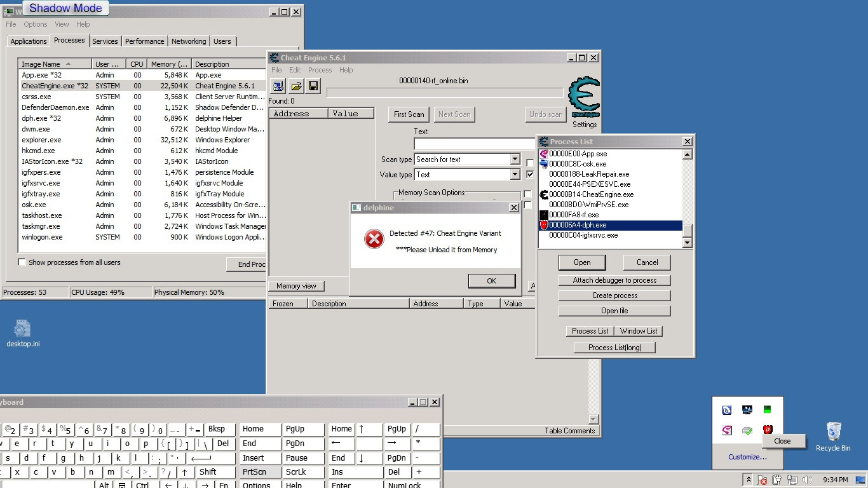
Task: Toggle Show processes from all users checkbox
Action: coord(22,262)
